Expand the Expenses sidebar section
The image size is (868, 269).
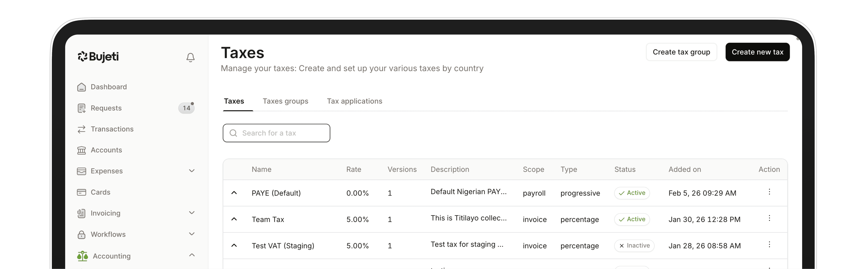coord(192,171)
